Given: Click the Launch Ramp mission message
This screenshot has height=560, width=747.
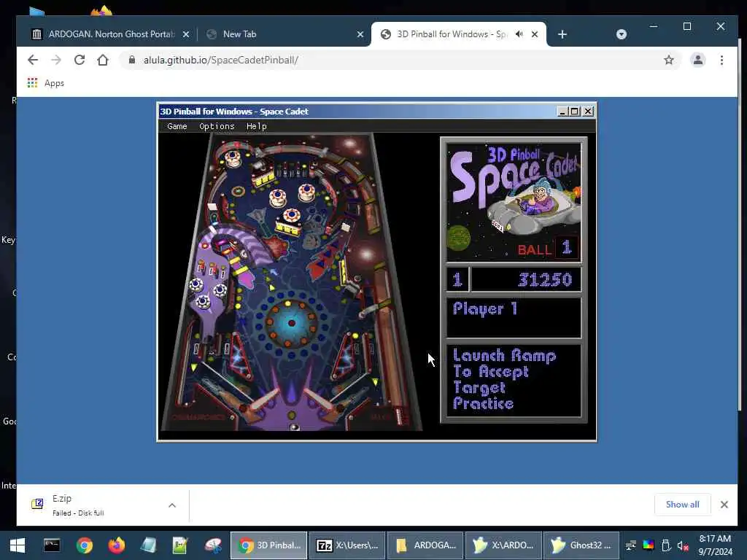Looking at the screenshot, I should 514,381.
